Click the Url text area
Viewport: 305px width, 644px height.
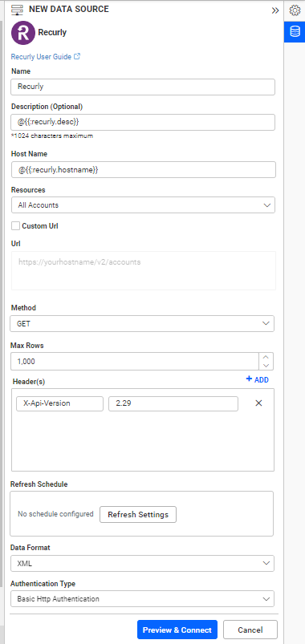click(x=144, y=270)
